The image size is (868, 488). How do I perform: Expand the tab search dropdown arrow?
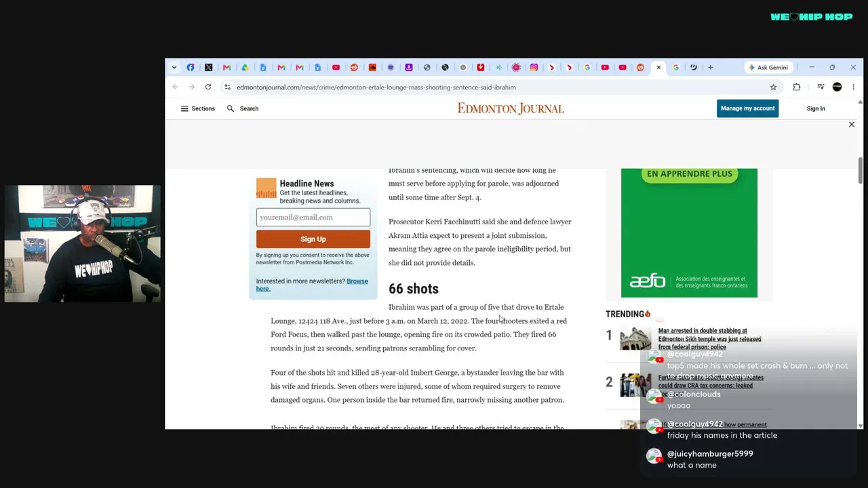[x=174, y=68]
